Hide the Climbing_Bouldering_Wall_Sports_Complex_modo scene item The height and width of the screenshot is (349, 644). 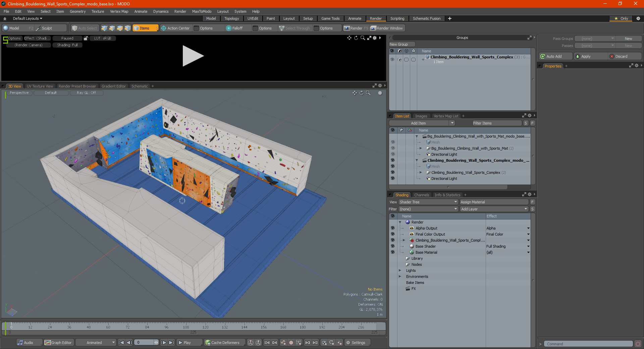(x=392, y=160)
